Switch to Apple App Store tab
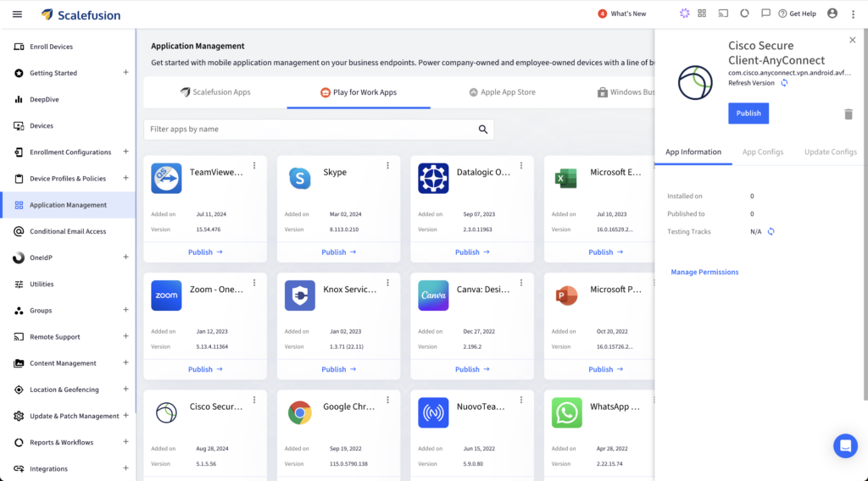 (x=502, y=92)
